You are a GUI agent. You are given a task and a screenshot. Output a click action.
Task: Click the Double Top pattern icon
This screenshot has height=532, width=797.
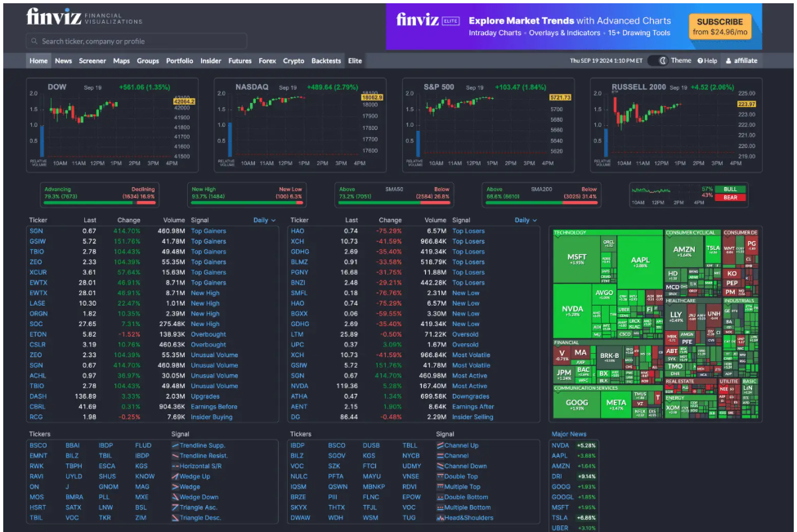(x=439, y=476)
